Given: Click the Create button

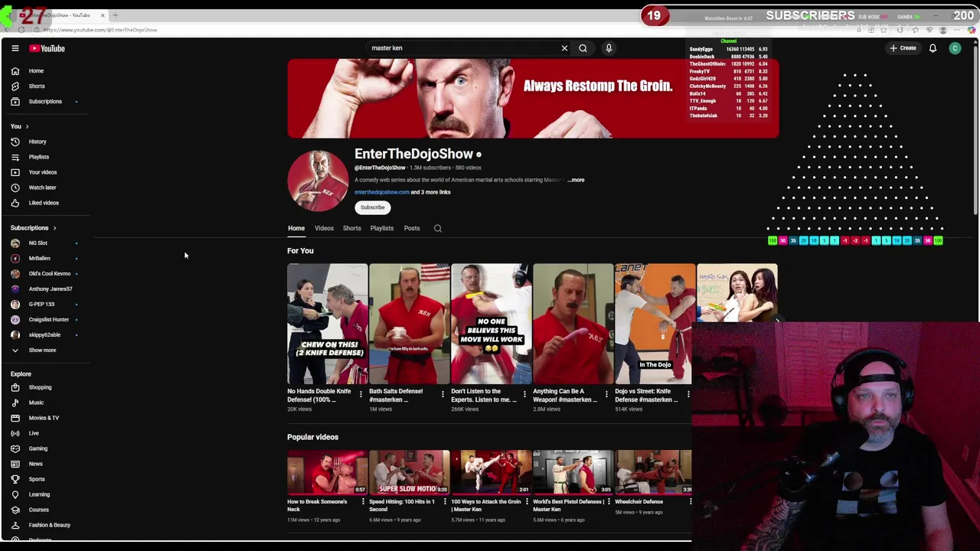Looking at the screenshot, I should (x=903, y=48).
